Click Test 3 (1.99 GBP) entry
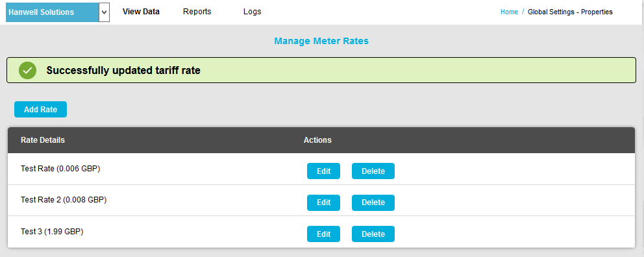This screenshot has height=257, width=644. pyautogui.click(x=52, y=232)
